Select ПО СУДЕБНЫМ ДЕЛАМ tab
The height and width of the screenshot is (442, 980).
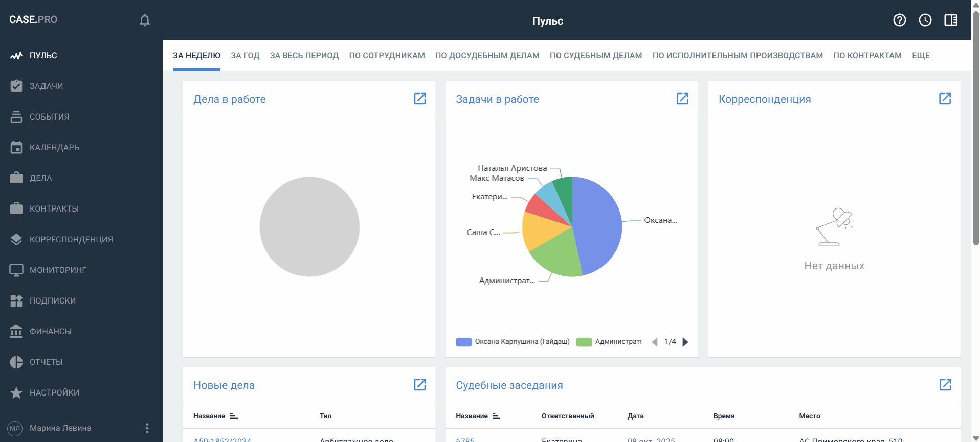click(x=595, y=55)
